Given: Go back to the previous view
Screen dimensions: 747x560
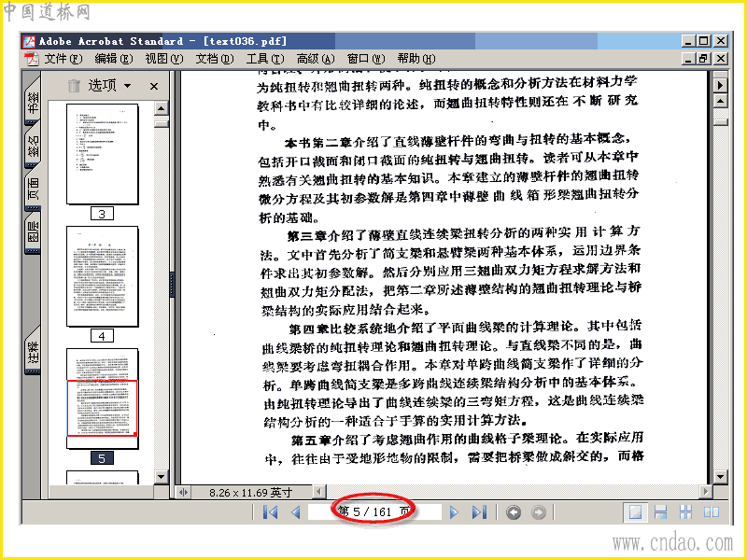Looking at the screenshot, I should point(513,512).
